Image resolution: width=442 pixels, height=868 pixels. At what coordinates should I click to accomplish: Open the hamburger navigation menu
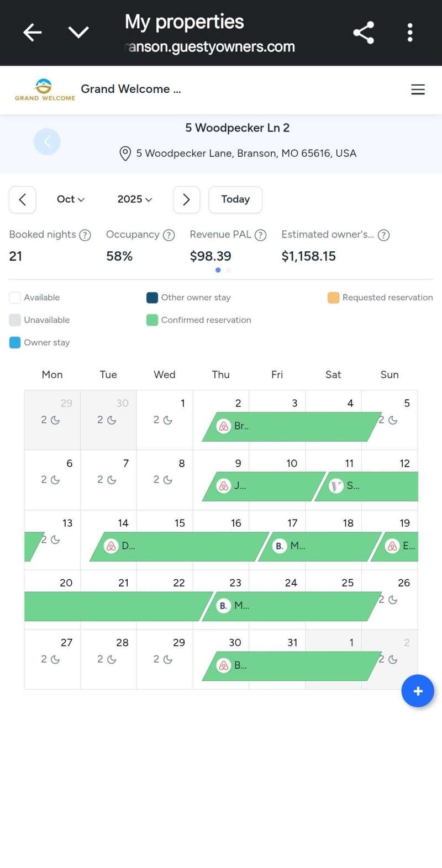pyautogui.click(x=418, y=89)
